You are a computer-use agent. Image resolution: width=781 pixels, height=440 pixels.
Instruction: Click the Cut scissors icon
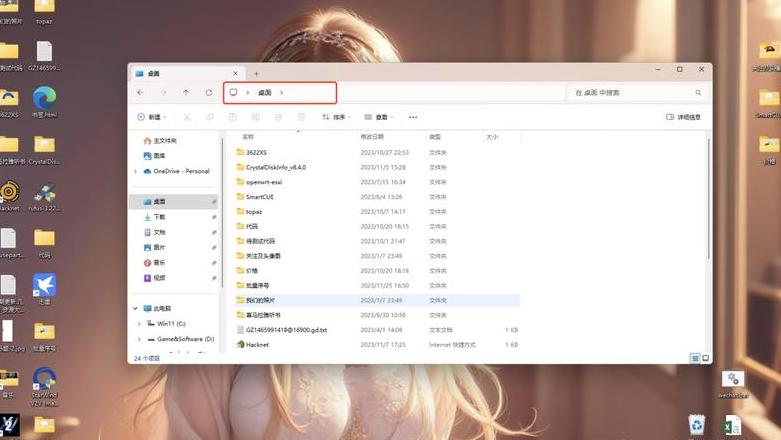(187, 117)
